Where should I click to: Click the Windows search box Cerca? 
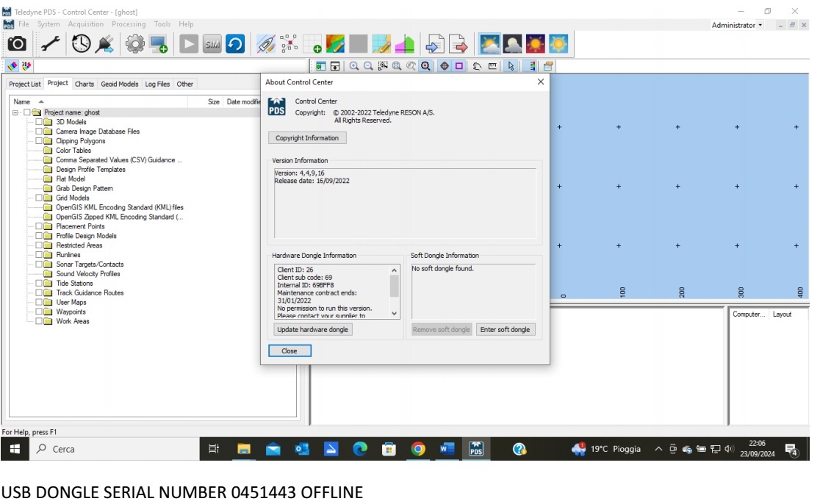[110, 449]
